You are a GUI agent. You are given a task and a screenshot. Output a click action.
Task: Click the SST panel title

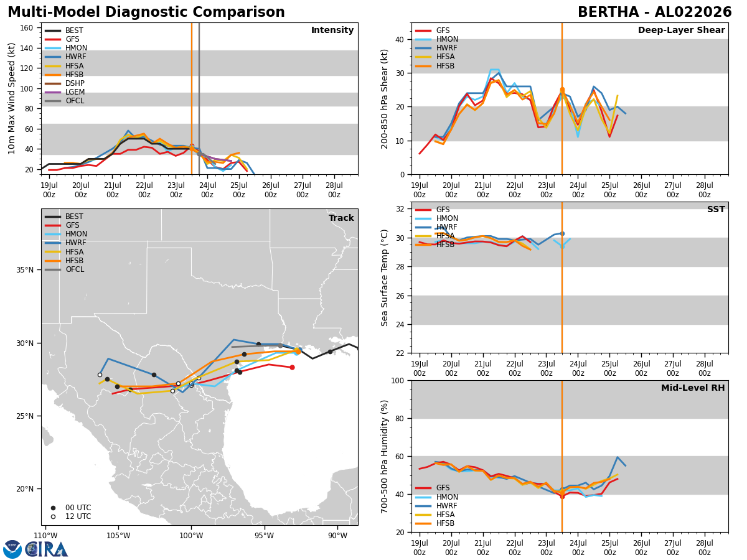pos(716,210)
